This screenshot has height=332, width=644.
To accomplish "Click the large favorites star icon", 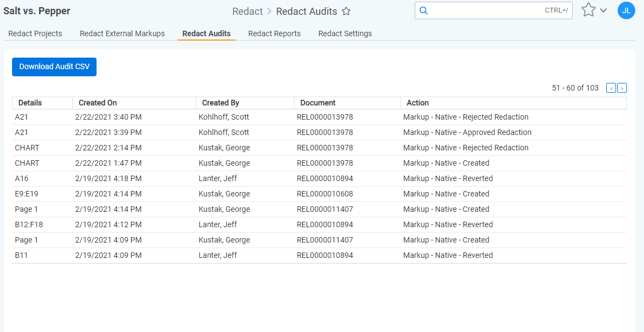I will [589, 10].
